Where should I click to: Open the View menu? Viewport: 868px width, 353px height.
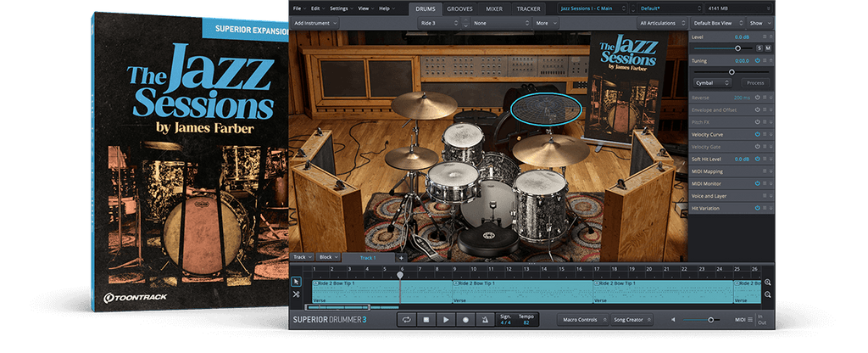[365, 8]
